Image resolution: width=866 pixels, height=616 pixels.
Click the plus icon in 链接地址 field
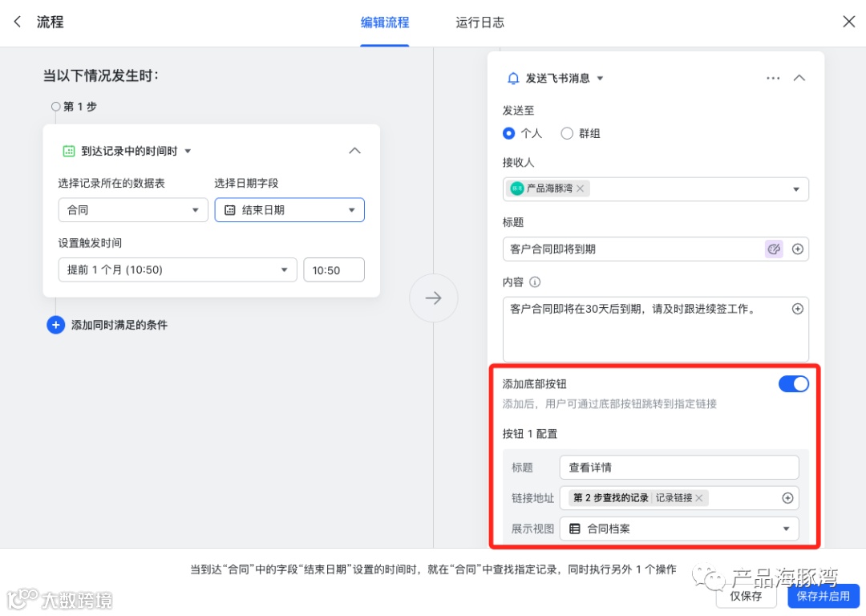pos(787,498)
